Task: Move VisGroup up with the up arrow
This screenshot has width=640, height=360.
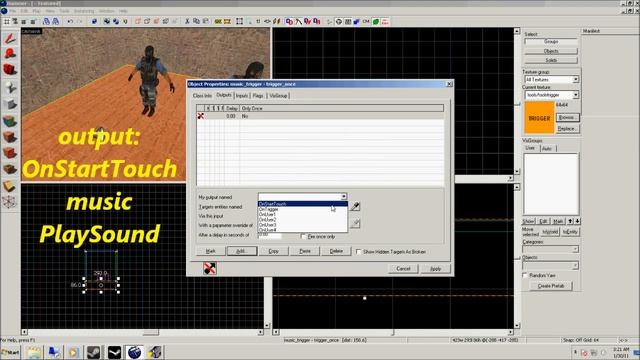Action: pyautogui.click(x=570, y=221)
